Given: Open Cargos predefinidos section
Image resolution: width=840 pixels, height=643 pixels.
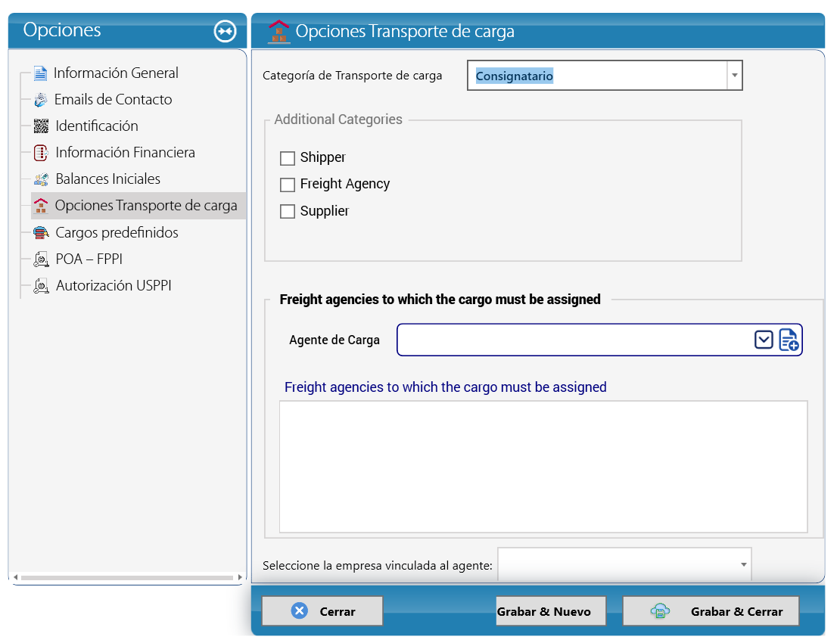Looking at the screenshot, I should point(117,232).
